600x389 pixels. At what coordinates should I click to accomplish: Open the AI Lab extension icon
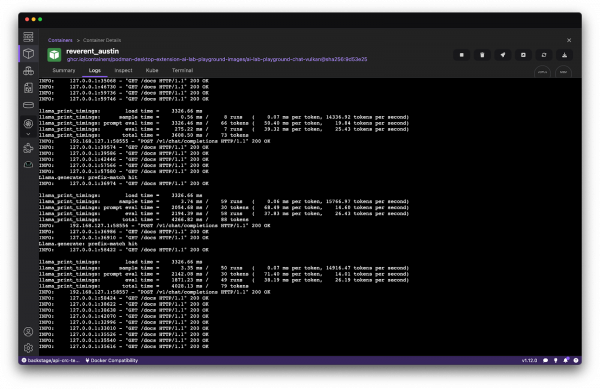pos(28,124)
